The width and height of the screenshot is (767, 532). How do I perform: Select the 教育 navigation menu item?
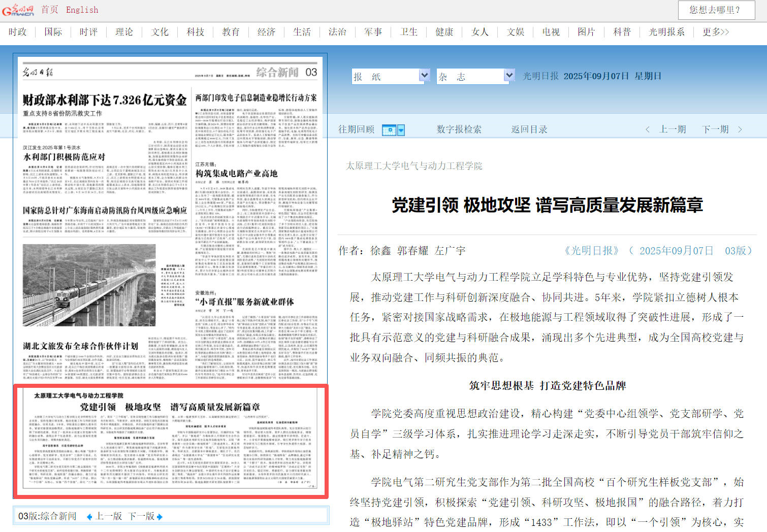(x=231, y=32)
